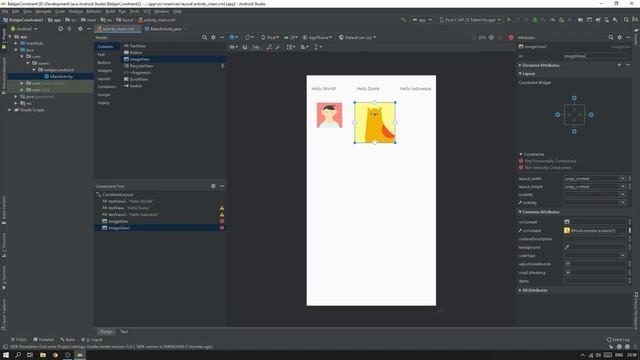Click the Clear All Constraints icon
Image resolution: width=640 pixels, height=360 pixels.
click(269, 47)
